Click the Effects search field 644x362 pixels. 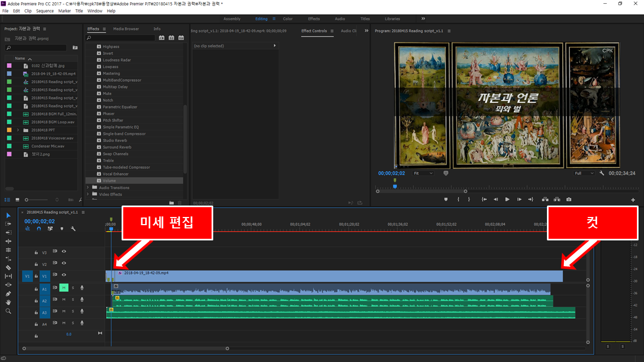pyautogui.click(x=121, y=38)
